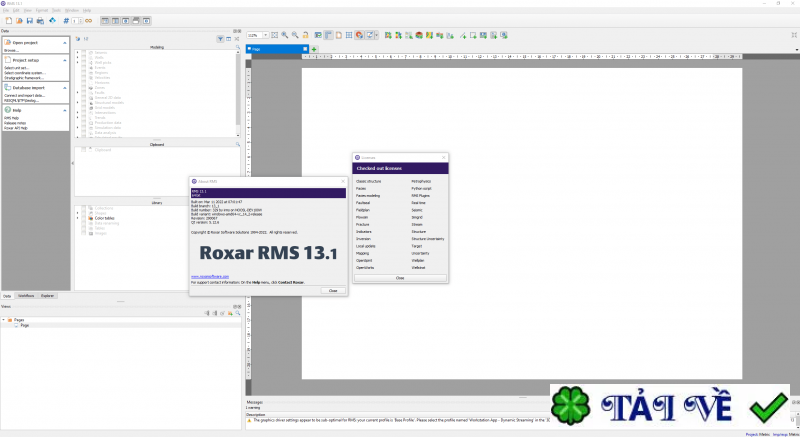Screen dimensions: 800x437
Task: Check the Wells item checkbox
Action: [x=84, y=58]
